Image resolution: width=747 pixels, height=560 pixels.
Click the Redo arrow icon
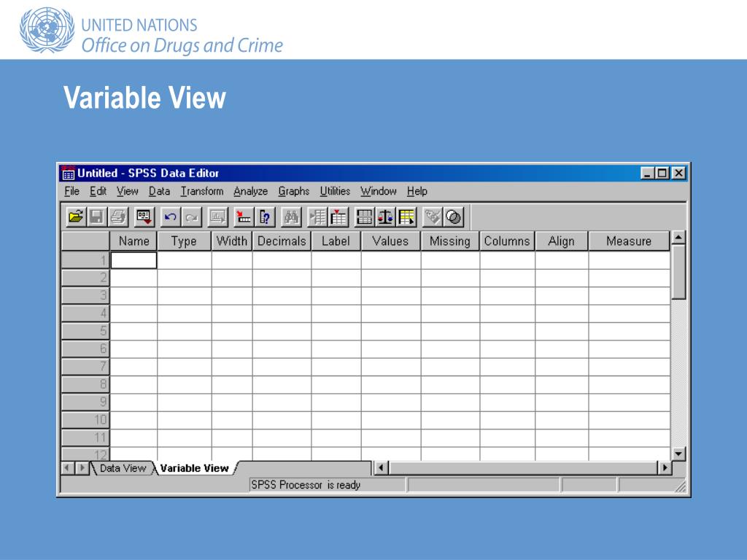(192, 217)
